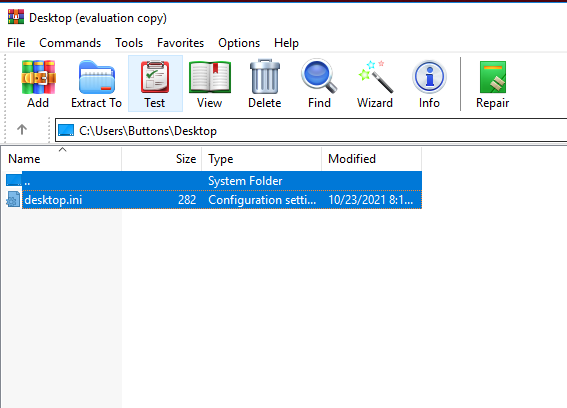The image size is (567, 408).
Task: Start the Wizard wand tool
Action: 375,84
